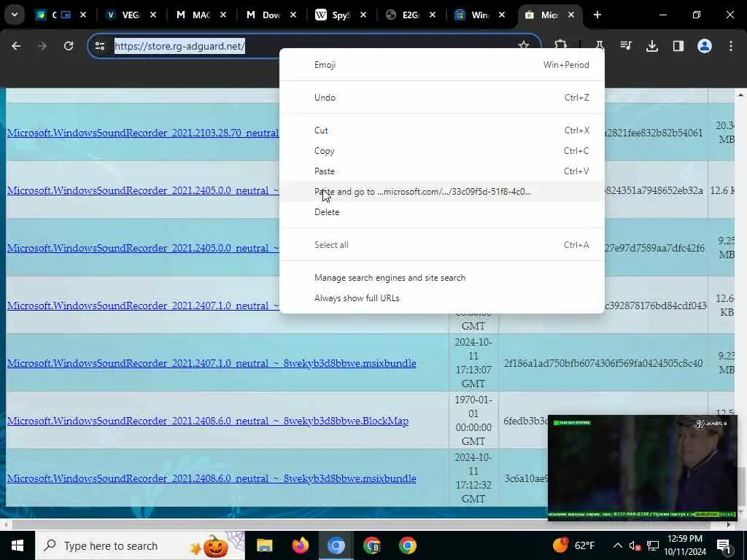Close the E2G tab
The height and width of the screenshot is (560, 747).
click(x=432, y=15)
